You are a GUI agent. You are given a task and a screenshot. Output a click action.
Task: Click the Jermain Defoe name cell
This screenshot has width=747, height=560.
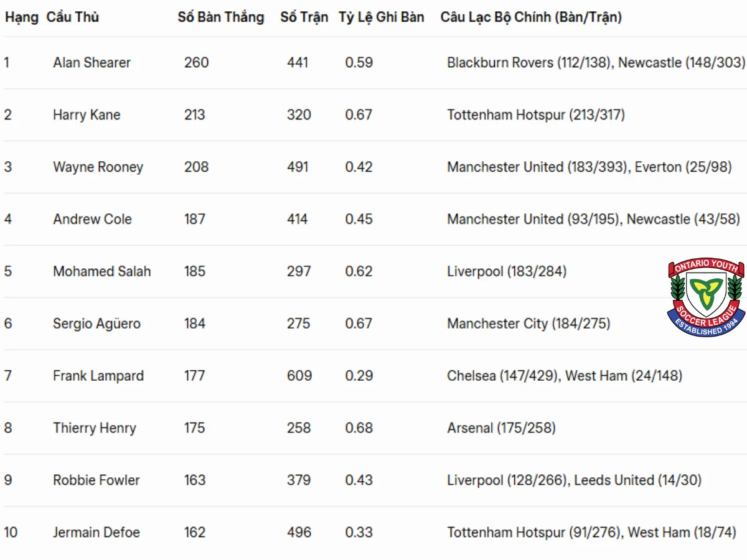pos(96,533)
